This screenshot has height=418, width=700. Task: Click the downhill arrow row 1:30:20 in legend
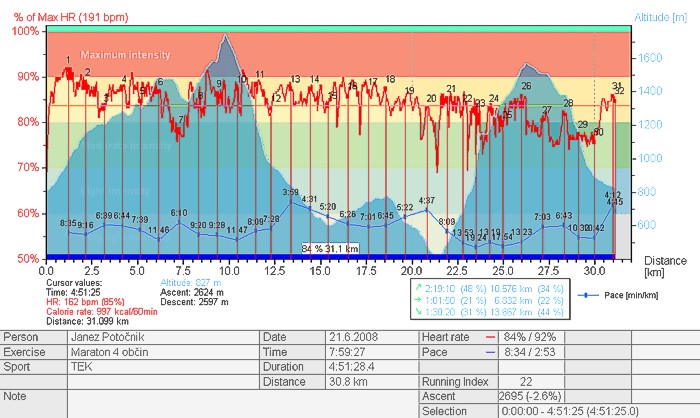[x=489, y=312]
